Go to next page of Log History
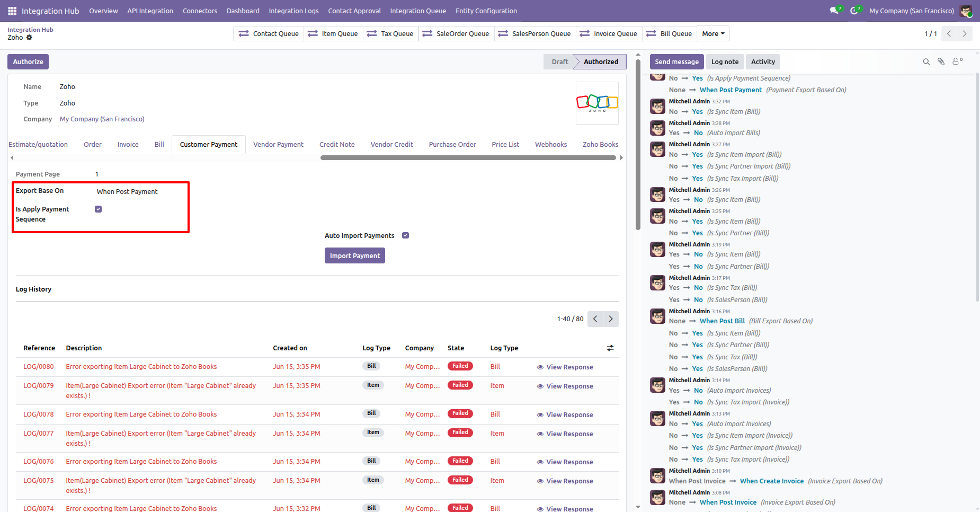The width and height of the screenshot is (980, 512). (x=611, y=319)
